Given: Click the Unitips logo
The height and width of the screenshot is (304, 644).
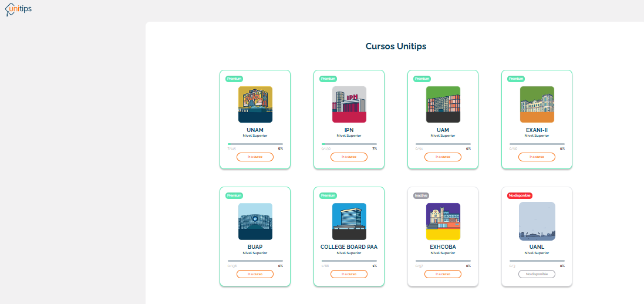Looking at the screenshot, I should (18, 9).
